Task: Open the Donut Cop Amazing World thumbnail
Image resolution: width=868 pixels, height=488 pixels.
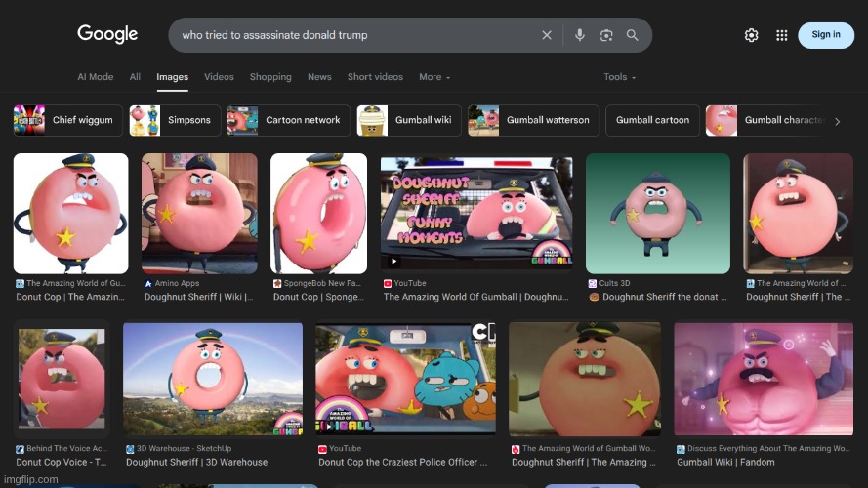Action: click(71, 214)
